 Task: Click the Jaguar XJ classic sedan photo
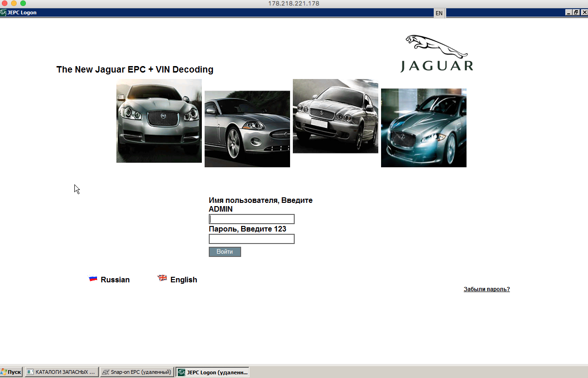pos(335,116)
